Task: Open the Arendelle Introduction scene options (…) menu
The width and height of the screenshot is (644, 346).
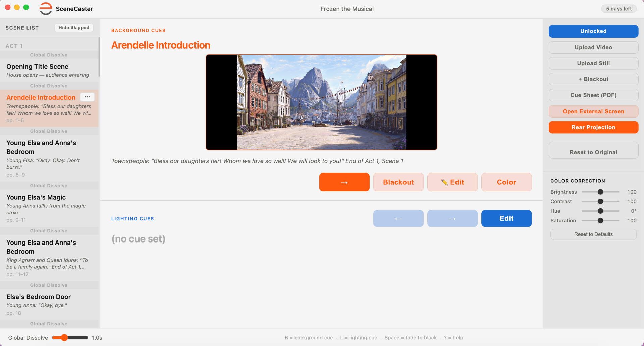Action: pos(88,97)
